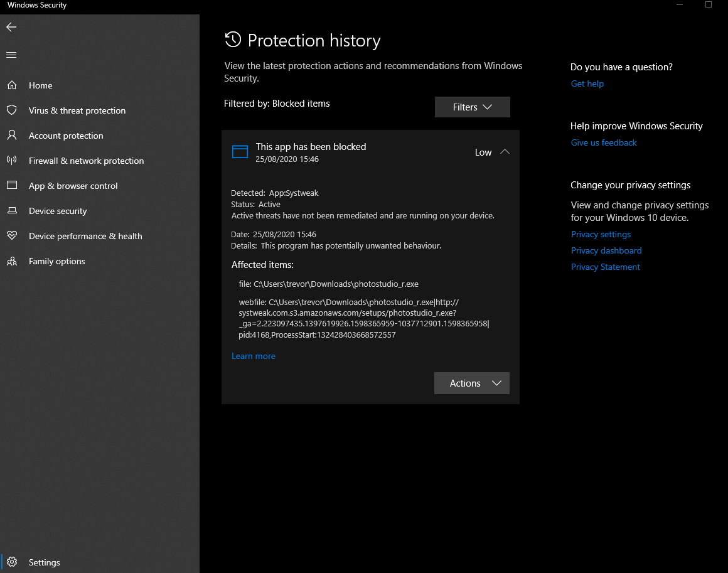Click the Get help link
728x573 pixels.
click(587, 83)
